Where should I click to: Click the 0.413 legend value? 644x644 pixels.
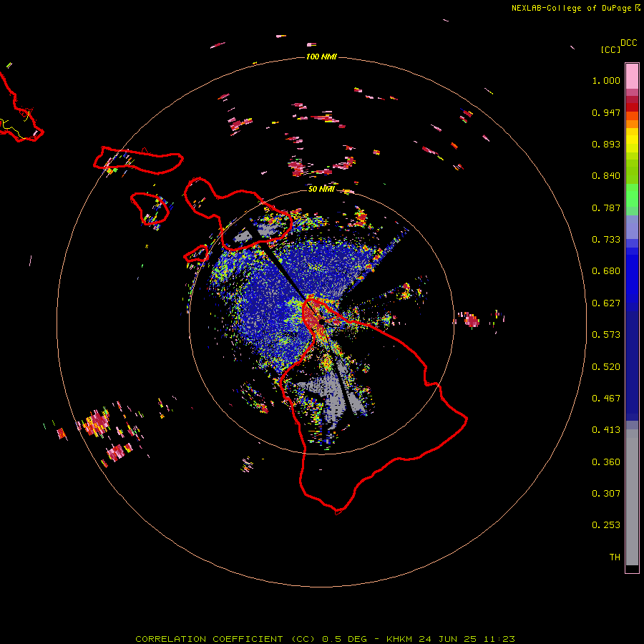pyautogui.click(x=606, y=430)
